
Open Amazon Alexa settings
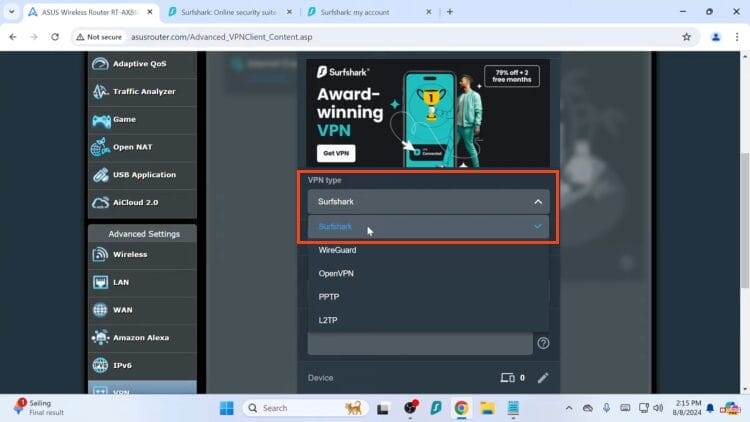pyautogui.click(x=142, y=338)
